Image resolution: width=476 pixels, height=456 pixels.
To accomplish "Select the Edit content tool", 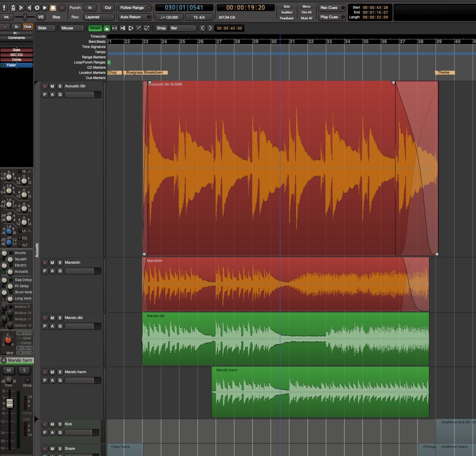I will pyautogui.click(x=130, y=28).
